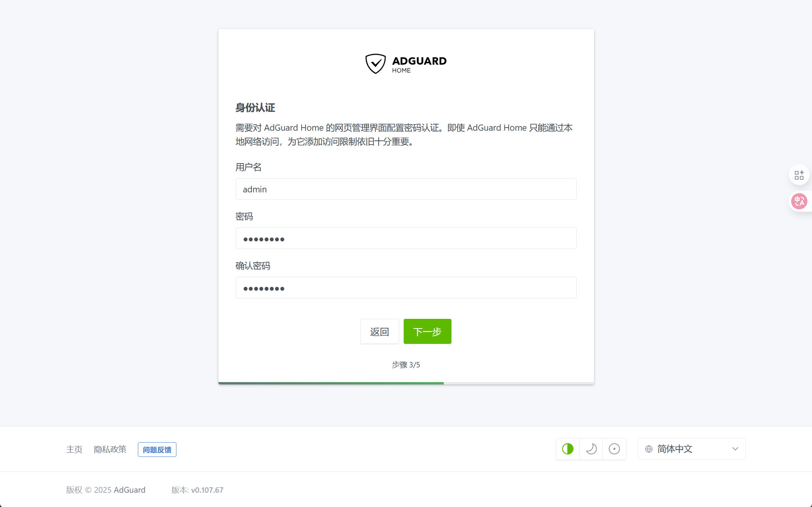Click the 问题反馈 feedback button
This screenshot has width=812, height=507.
pyautogui.click(x=157, y=450)
